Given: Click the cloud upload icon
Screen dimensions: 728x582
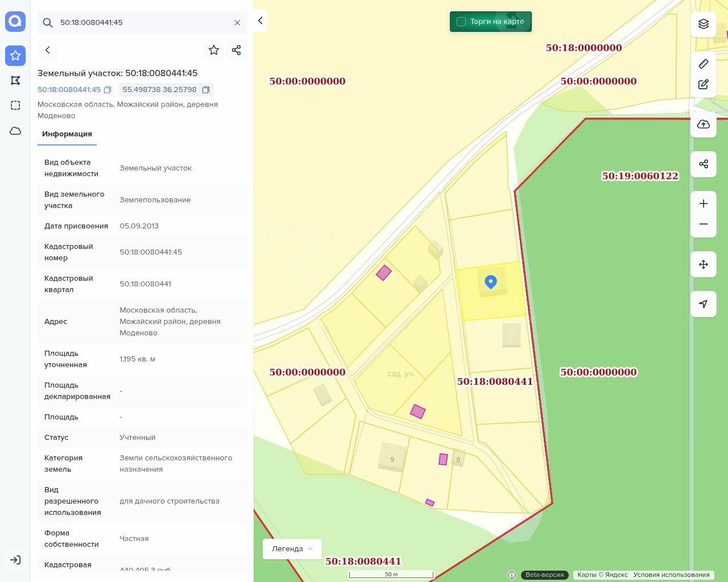Looking at the screenshot, I should pos(703,124).
